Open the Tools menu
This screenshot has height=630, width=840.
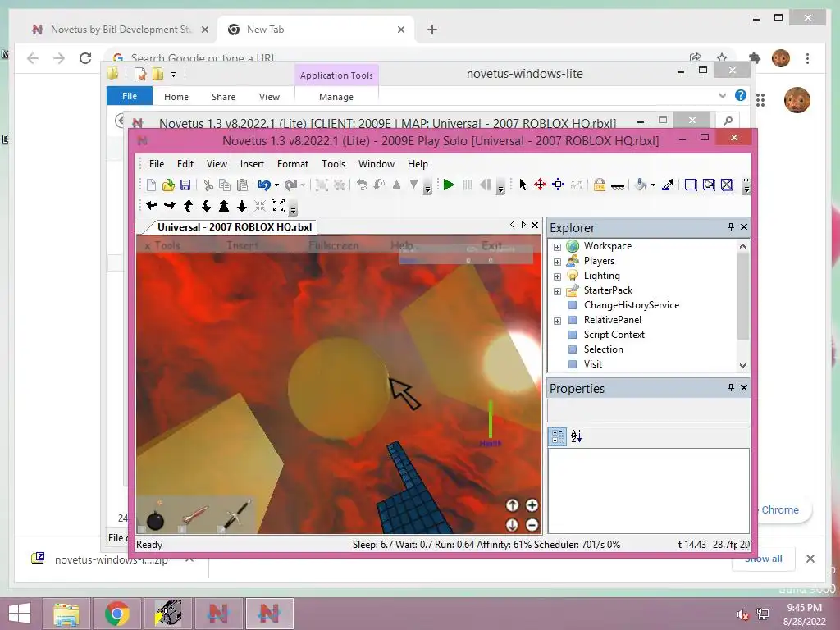pyautogui.click(x=333, y=164)
